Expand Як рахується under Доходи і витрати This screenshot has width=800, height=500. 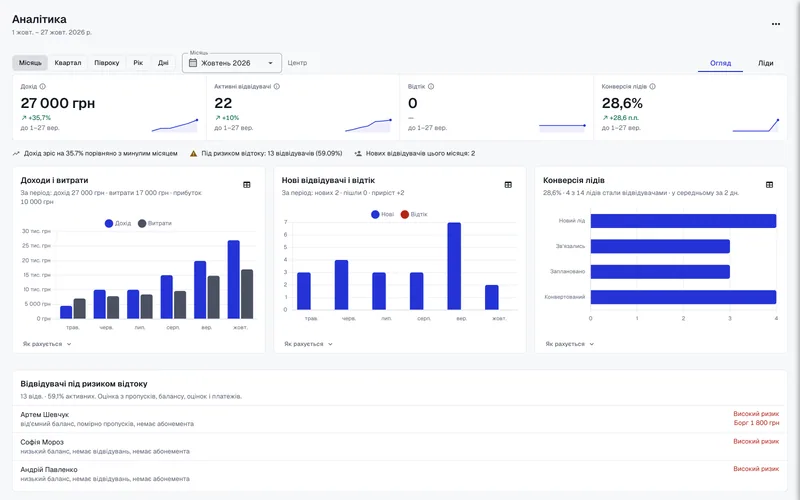pyautogui.click(x=47, y=344)
